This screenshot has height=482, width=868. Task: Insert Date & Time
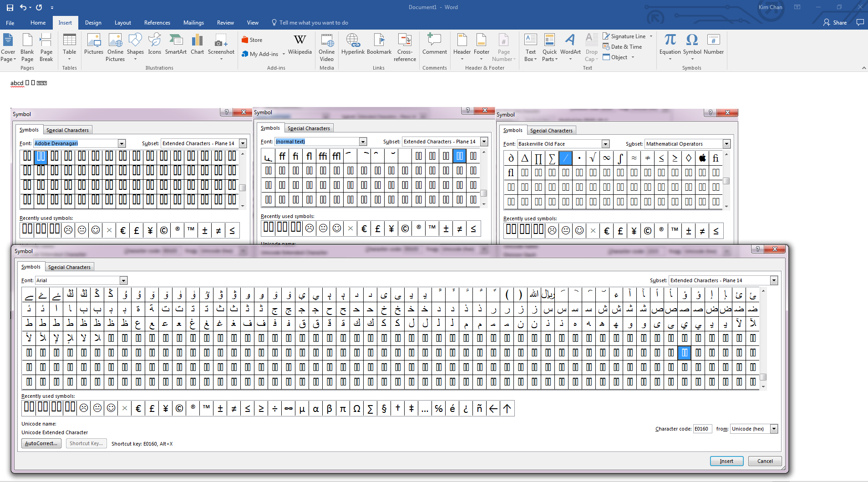pyautogui.click(x=622, y=46)
